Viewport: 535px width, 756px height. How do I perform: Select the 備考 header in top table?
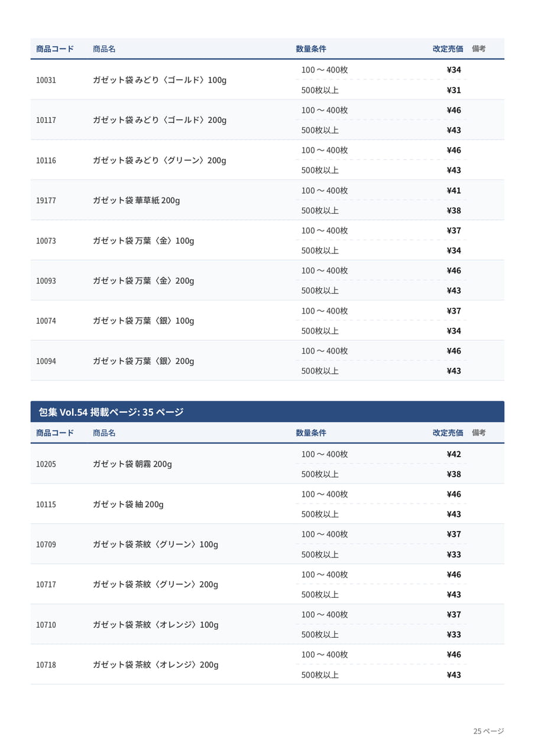[479, 49]
